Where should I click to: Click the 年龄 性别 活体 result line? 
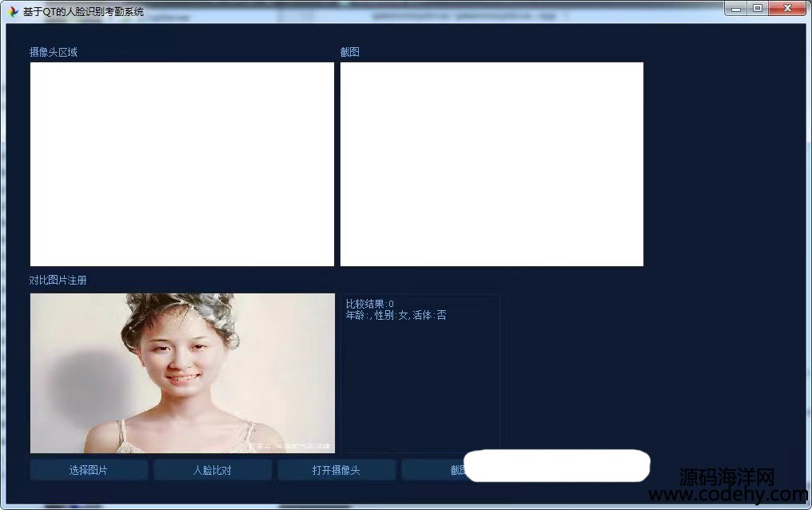coord(396,316)
